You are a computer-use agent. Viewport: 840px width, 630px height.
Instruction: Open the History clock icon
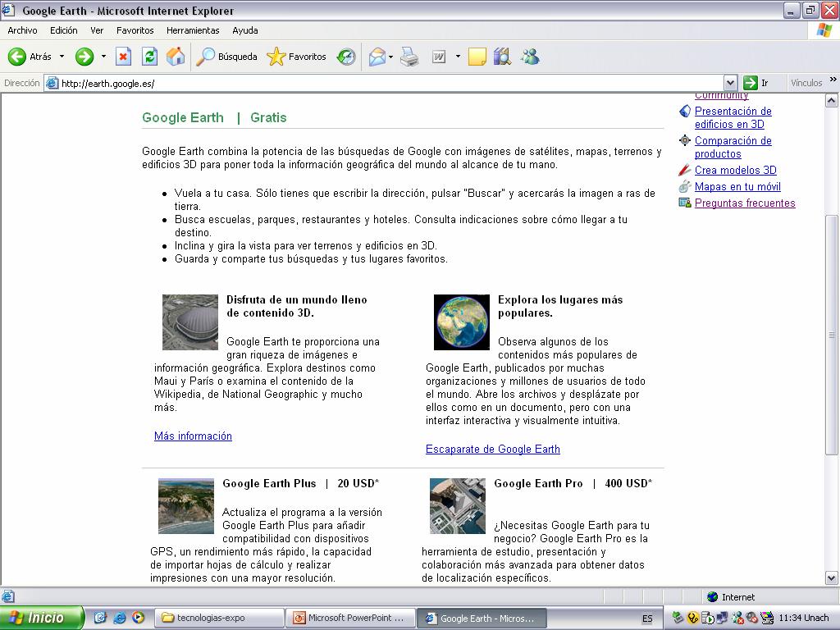tap(346, 57)
